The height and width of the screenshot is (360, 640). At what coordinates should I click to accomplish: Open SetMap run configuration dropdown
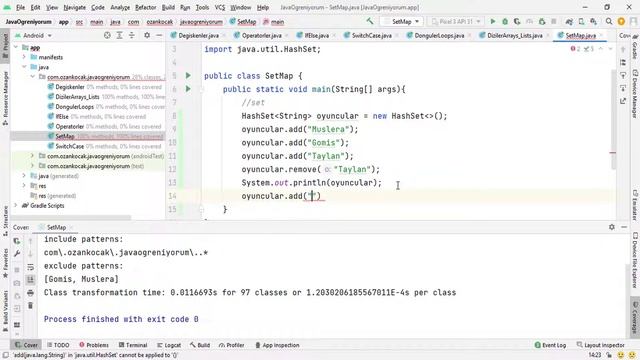402,21
